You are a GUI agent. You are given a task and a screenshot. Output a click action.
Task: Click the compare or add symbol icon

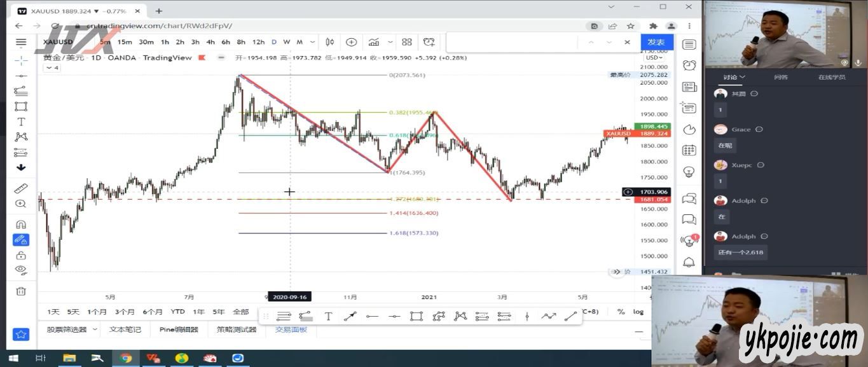coord(351,42)
